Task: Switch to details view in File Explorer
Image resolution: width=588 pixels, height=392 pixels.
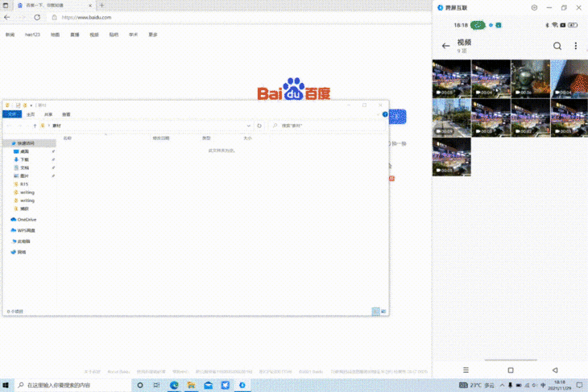Action: pyautogui.click(x=375, y=312)
